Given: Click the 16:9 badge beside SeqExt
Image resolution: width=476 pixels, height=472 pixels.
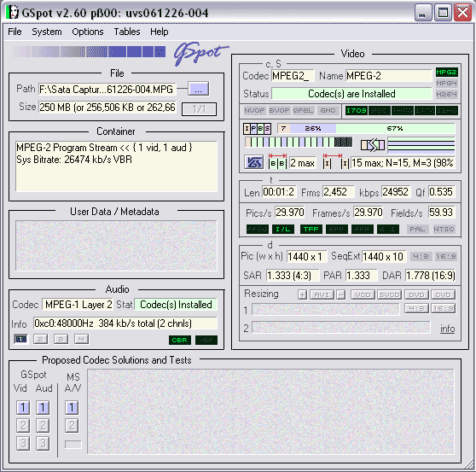Looking at the screenshot, I should tap(445, 257).
